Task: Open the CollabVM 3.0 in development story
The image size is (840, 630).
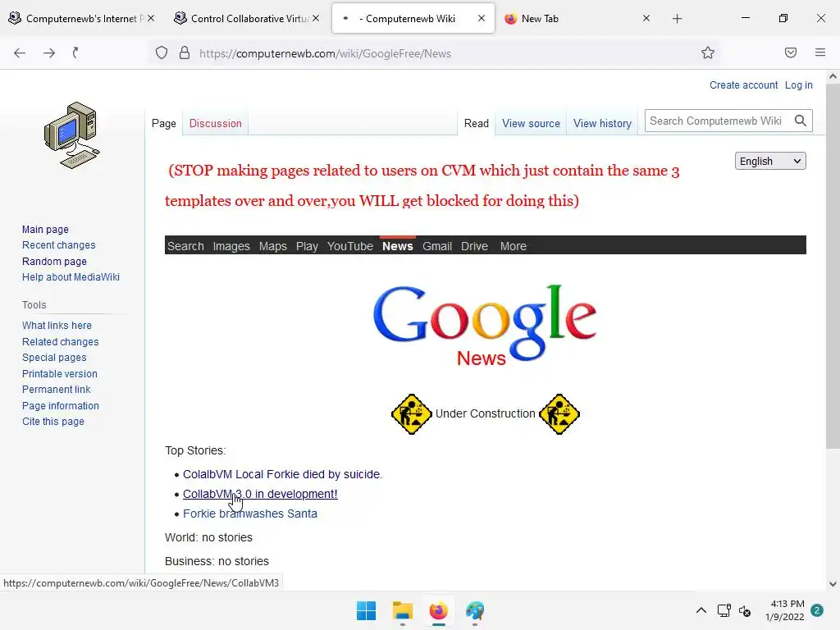Action: click(260, 494)
